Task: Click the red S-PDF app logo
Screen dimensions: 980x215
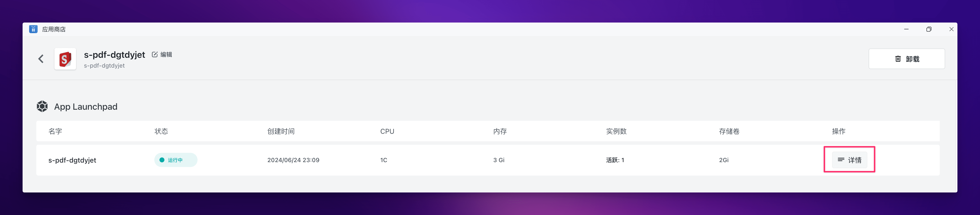Action: [x=65, y=59]
